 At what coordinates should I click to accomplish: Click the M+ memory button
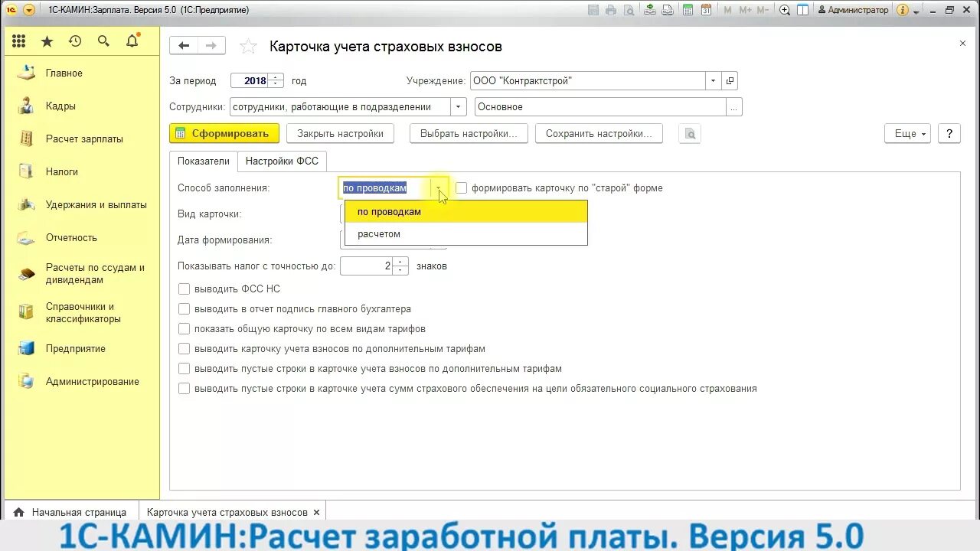pyautogui.click(x=745, y=10)
